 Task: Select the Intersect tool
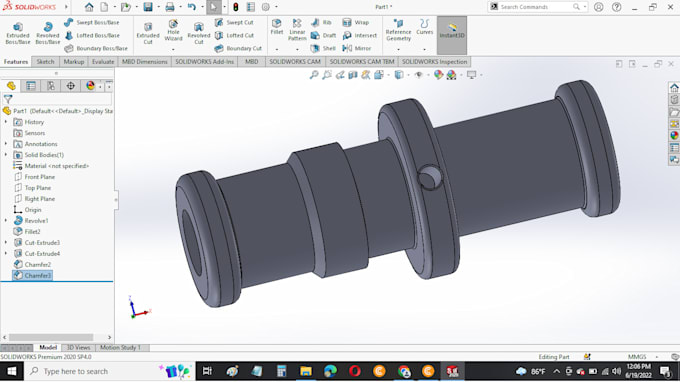coord(360,35)
